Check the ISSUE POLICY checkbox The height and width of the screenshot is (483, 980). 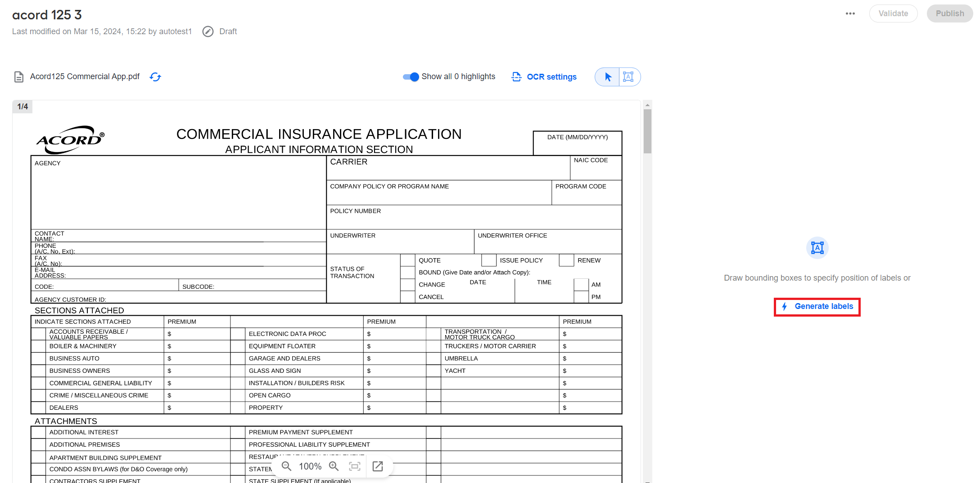click(489, 260)
